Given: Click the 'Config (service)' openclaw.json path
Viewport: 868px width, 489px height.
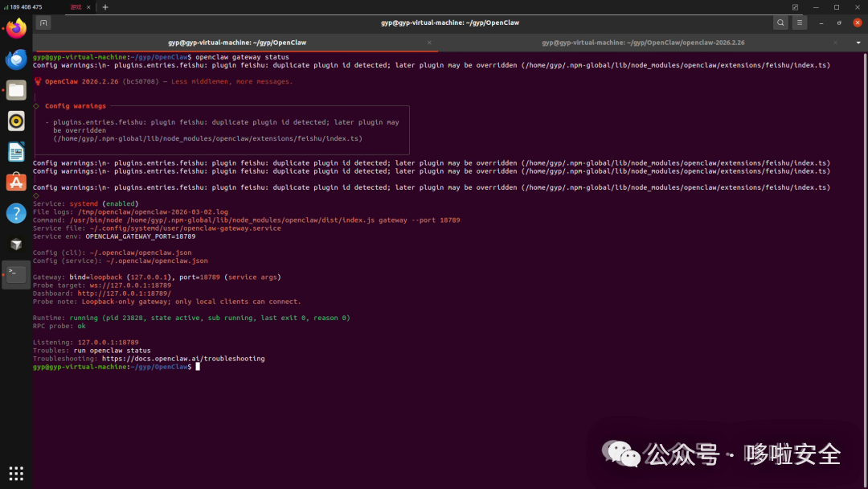Looking at the screenshot, I should click(158, 261).
